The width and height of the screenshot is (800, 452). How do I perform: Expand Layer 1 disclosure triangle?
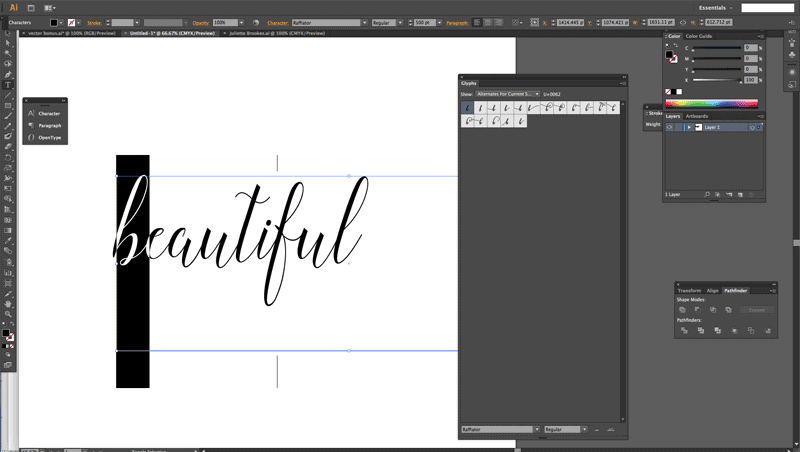pos(689,127)
